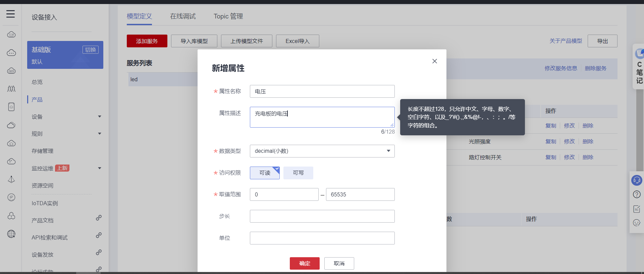The width and height of the screenshot is (644, 274).
Task: Open 设备接入 heading in the sidebar
Action: pyautogui.click(x=44, y=17)
